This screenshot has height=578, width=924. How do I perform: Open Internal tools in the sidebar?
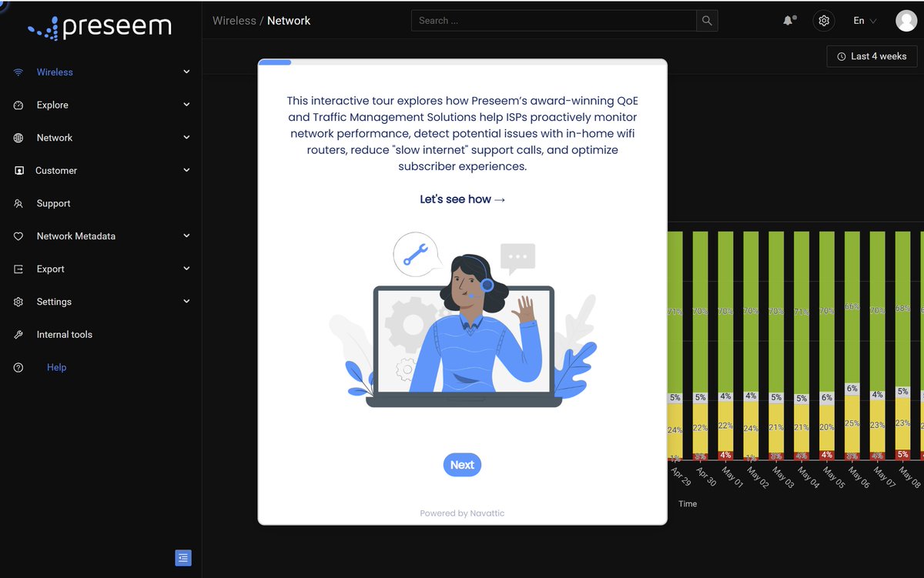[x=65, y=335]
